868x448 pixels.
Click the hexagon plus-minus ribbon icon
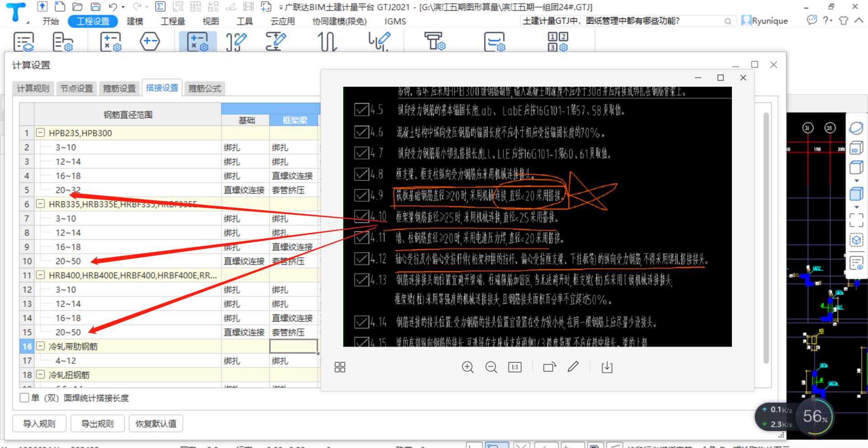pyautogui.click(x=150, y=42)
